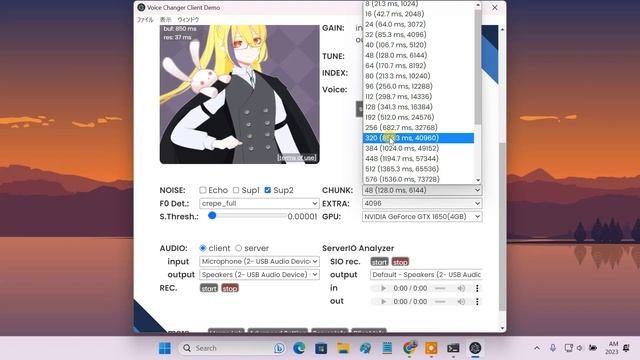Click Voice Changer icon in the taskbar
The image size is (640, 360).
point(475,348)
